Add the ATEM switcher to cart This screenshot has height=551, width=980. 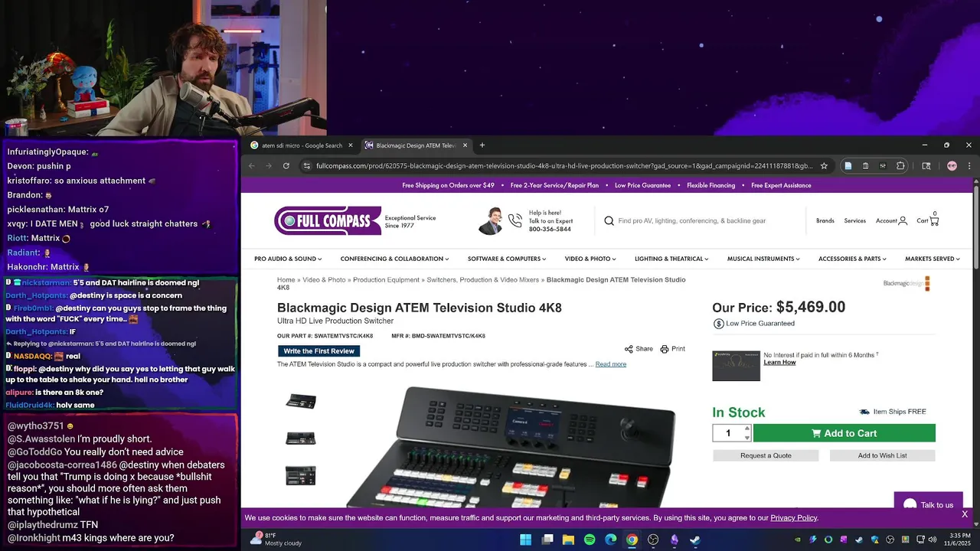click(844, 433)
